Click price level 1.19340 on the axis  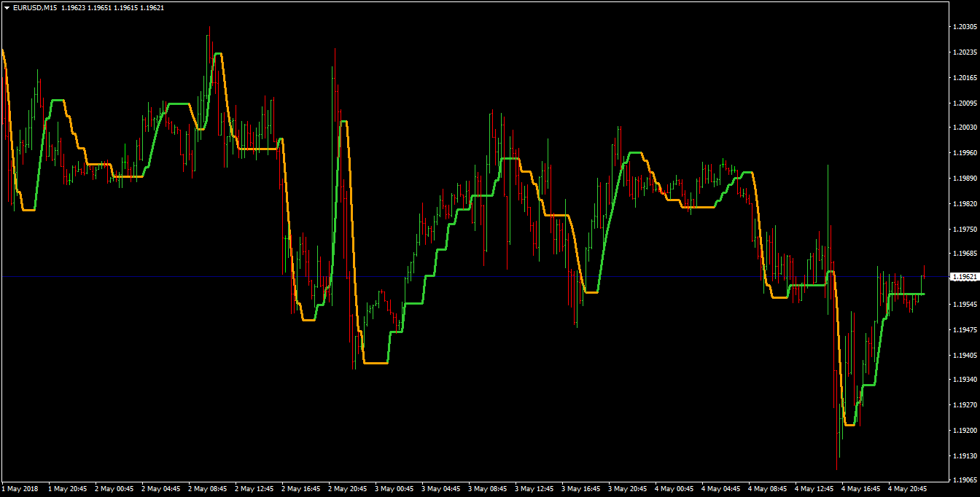click(965, 380)
